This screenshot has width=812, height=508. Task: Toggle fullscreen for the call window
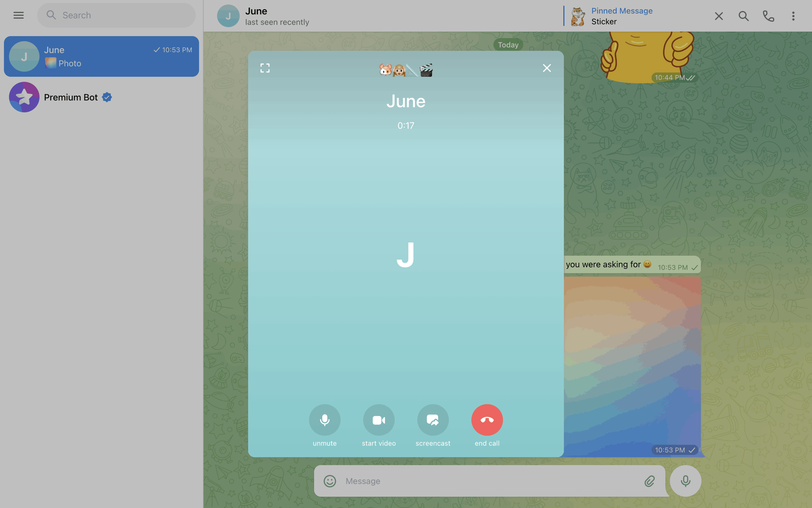(x=265, y=68)
